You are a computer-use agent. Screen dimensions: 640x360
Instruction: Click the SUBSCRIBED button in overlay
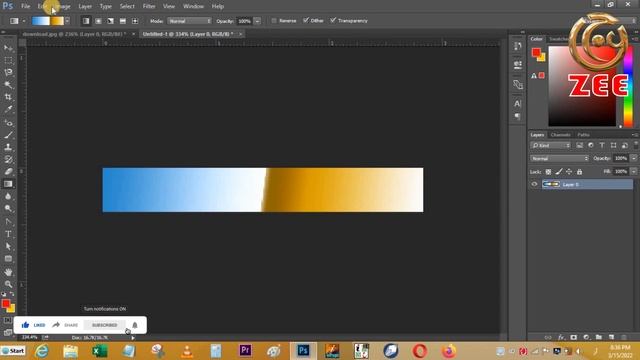104,325
